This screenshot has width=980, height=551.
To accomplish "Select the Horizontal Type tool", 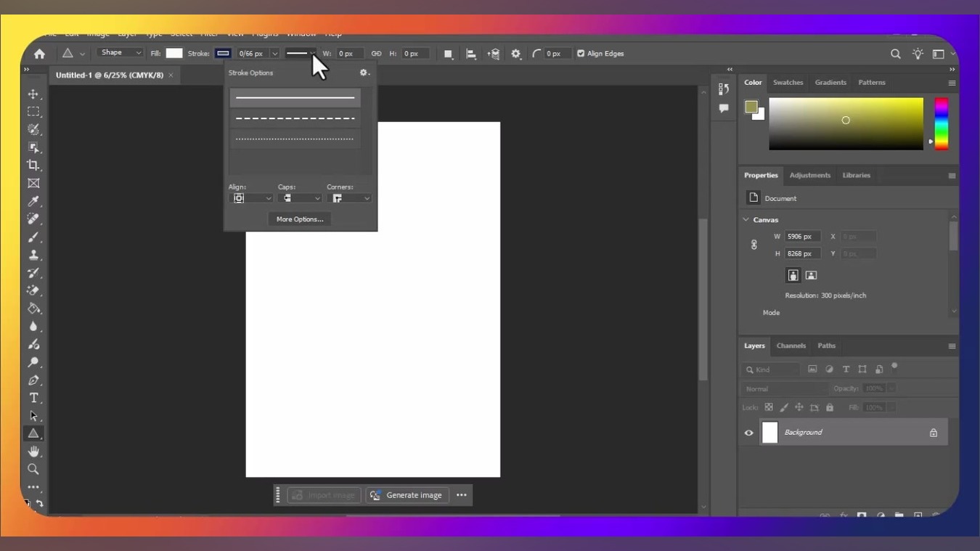I will point(33,398).
